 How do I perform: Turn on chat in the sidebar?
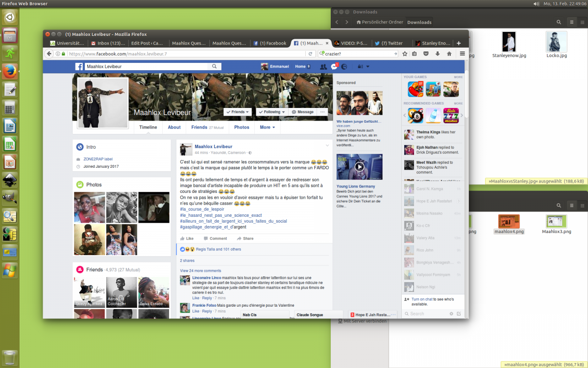point(423,299)
